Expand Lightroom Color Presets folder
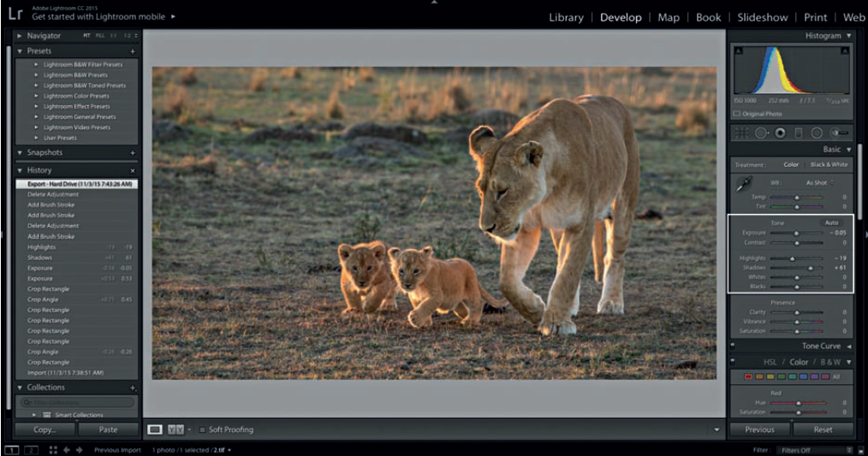 point(37,96)
